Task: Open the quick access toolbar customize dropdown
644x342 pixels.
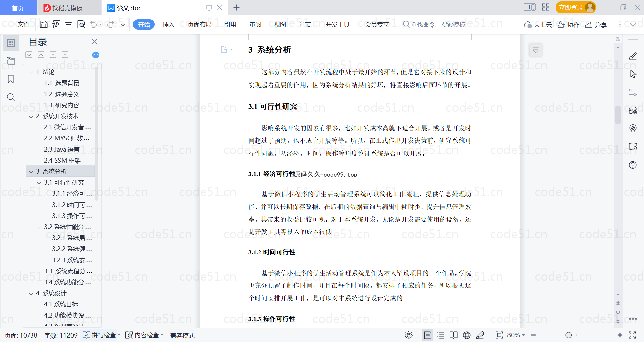Action: tap(123, 24)
